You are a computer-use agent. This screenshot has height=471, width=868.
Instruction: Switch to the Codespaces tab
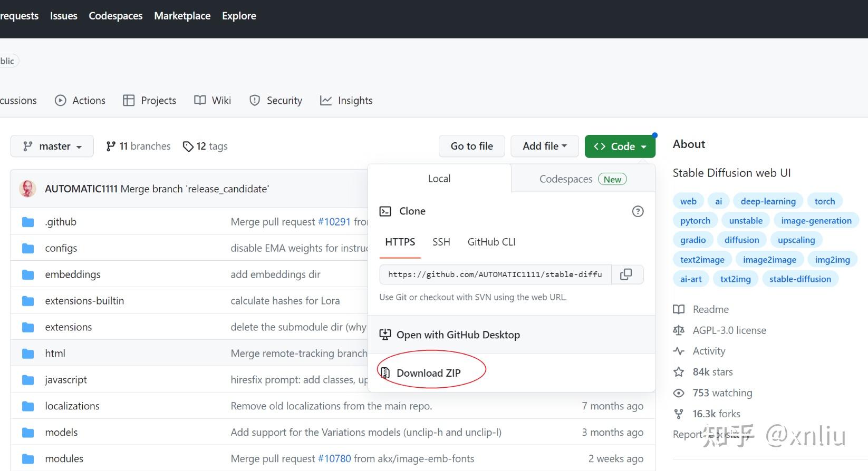click(x=582, y=179)
